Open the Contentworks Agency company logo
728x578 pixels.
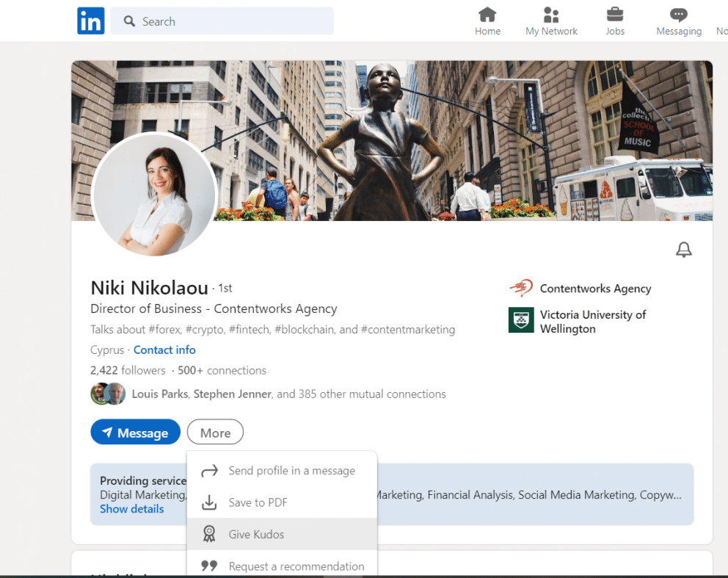pos(522,288)
